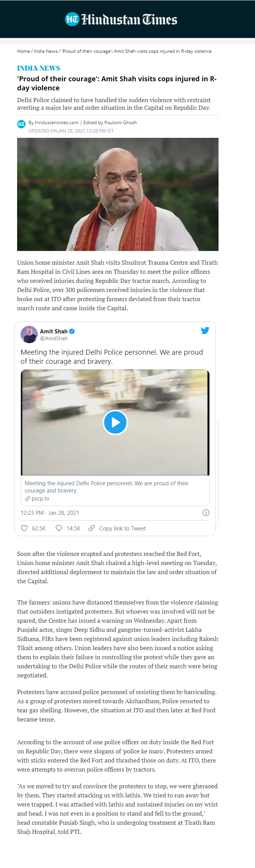Click the Hindustan Times logo
This screenshot has width=255, height=868.
click(121, 19)
